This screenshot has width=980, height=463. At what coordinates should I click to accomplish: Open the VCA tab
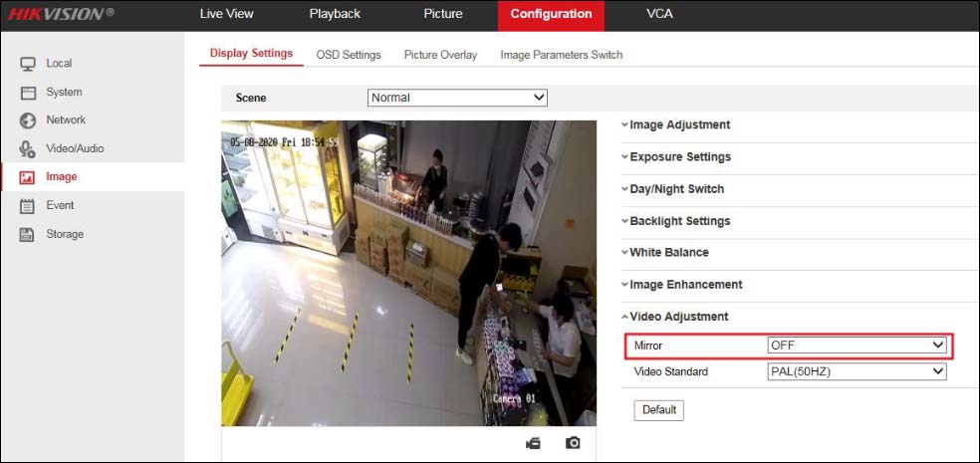(x=660, y=14)
